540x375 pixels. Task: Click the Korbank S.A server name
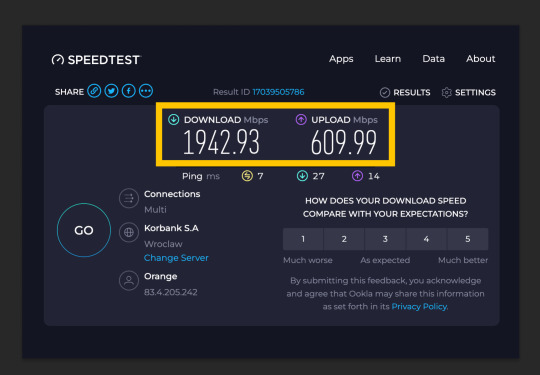[171, 228]
